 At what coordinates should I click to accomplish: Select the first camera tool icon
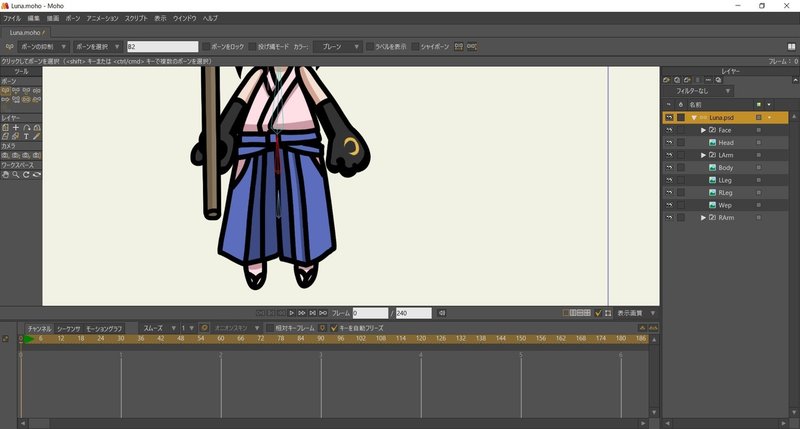click(6, 155)
